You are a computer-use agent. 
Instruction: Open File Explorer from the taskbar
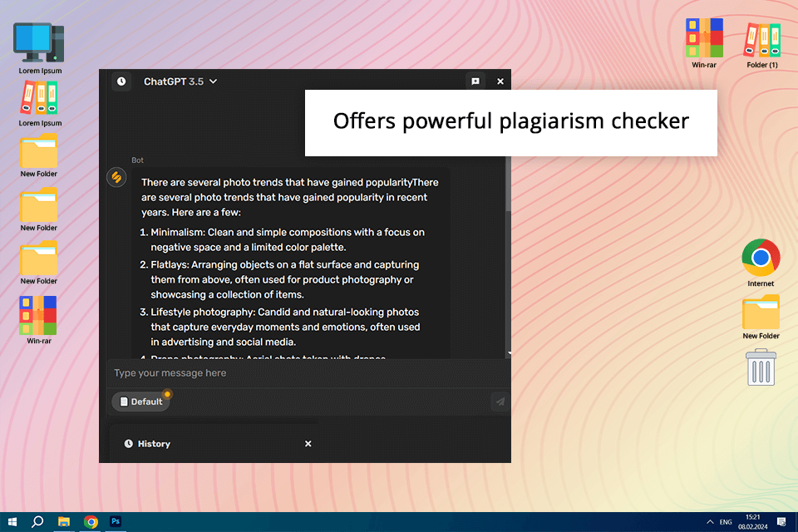(x=64, y=522)
